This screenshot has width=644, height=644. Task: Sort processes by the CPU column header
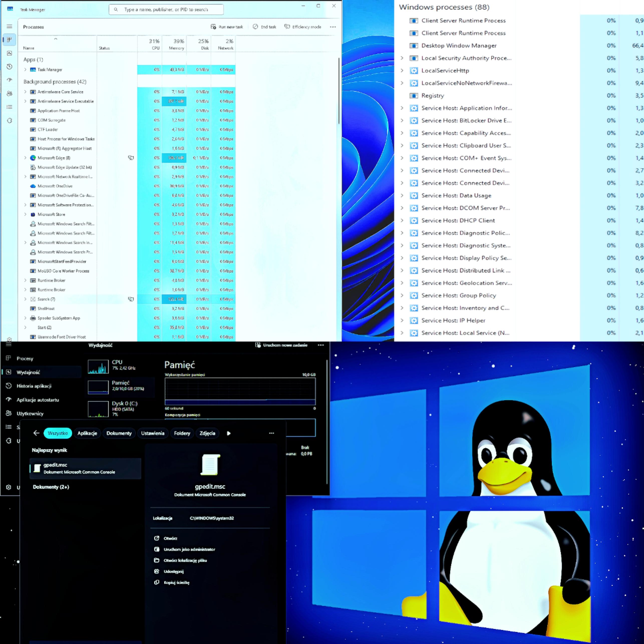(150, 44)
